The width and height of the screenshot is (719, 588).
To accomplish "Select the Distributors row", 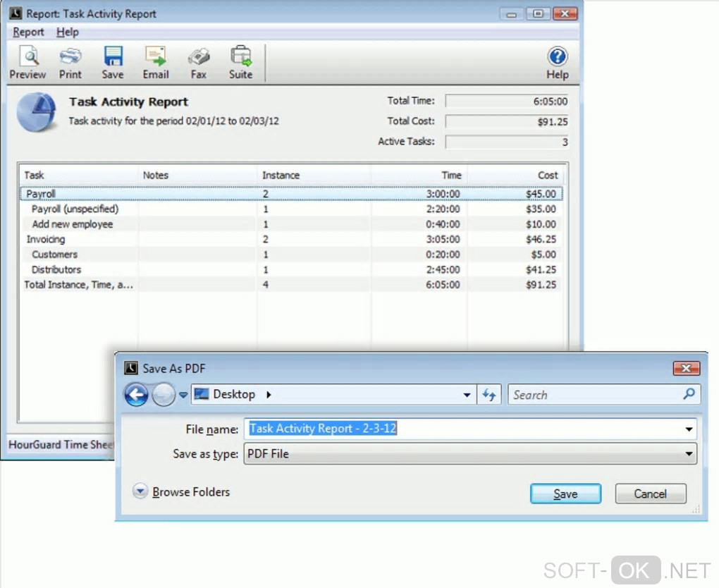I will click(291, 270).
